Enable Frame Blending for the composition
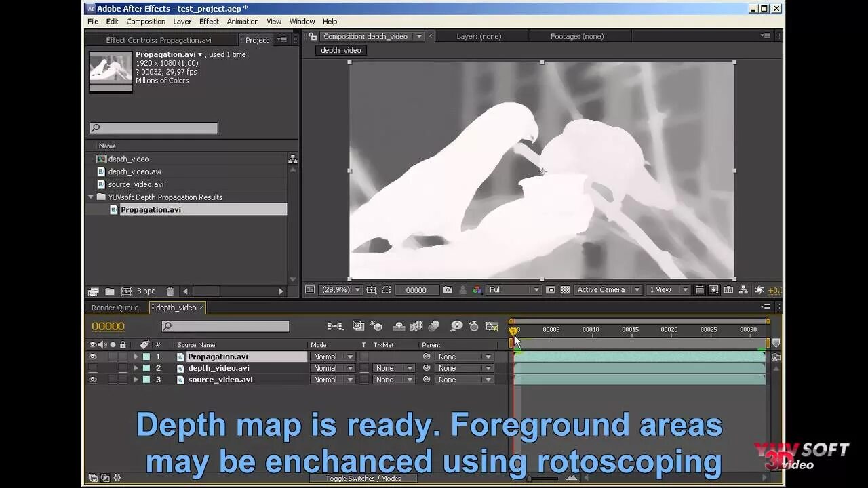This screenshot has height=488, width=868. coord(416,326)
